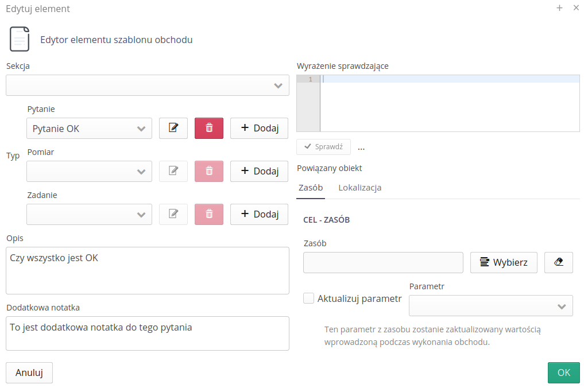This screenshot has height=392, width=584.
Task: Click the plus icon in dialog title bar
Action: tap(559, 8)
